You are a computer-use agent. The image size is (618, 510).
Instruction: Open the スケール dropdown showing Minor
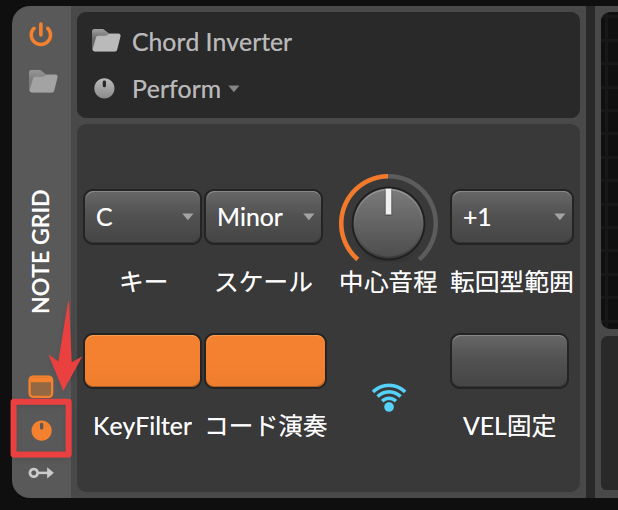263,217
